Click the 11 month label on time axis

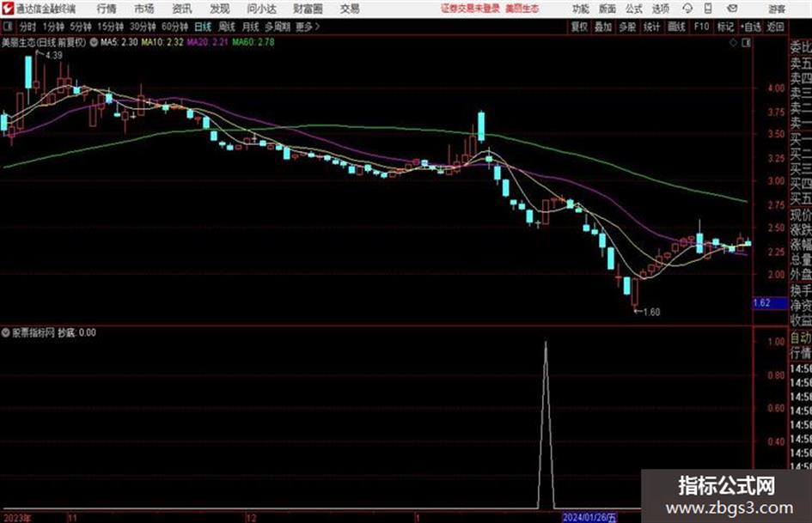coord(72,518)
